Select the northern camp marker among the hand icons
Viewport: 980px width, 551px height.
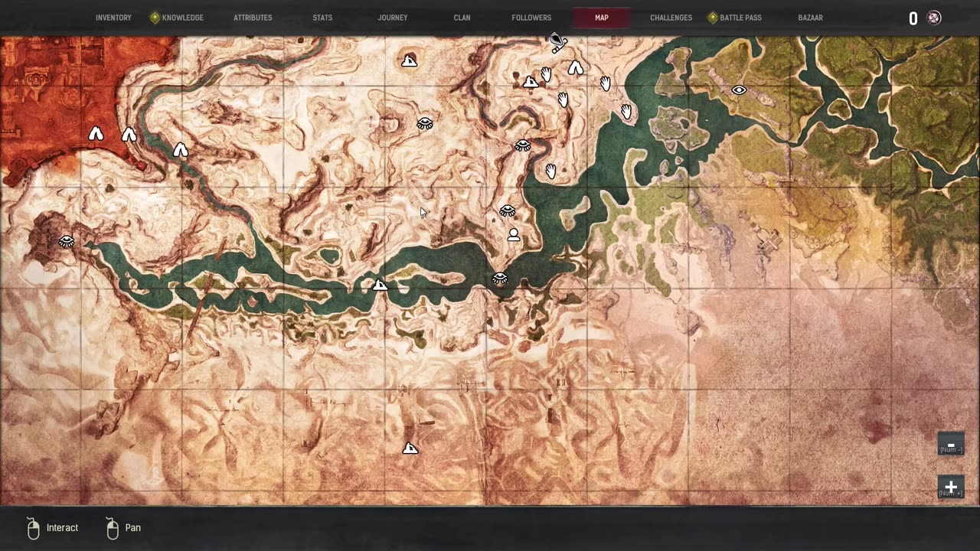coord(576,68)
